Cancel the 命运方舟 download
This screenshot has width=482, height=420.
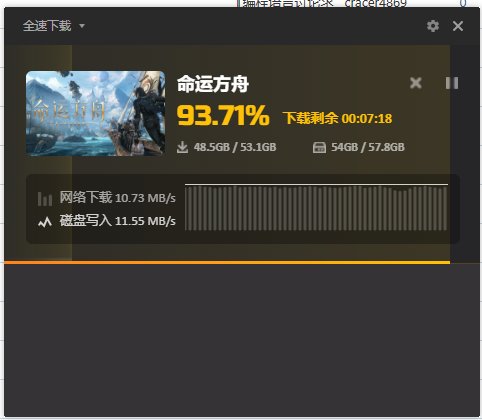pos(416,83)
